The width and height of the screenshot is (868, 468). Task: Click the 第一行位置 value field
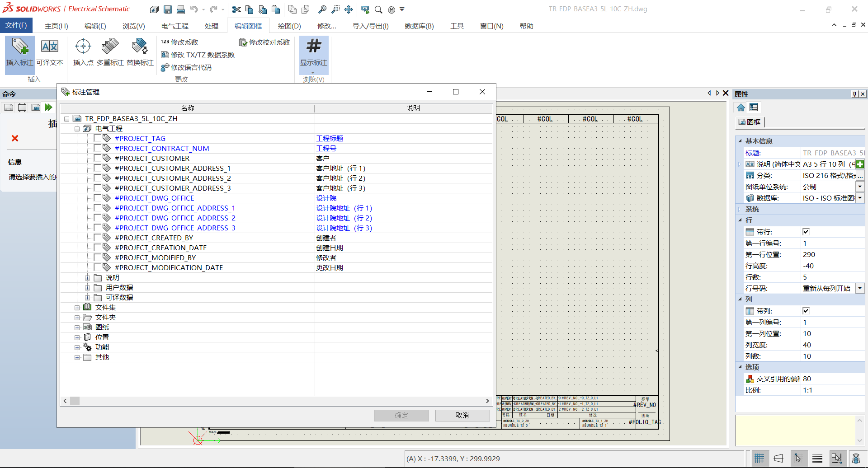(832, 254)
